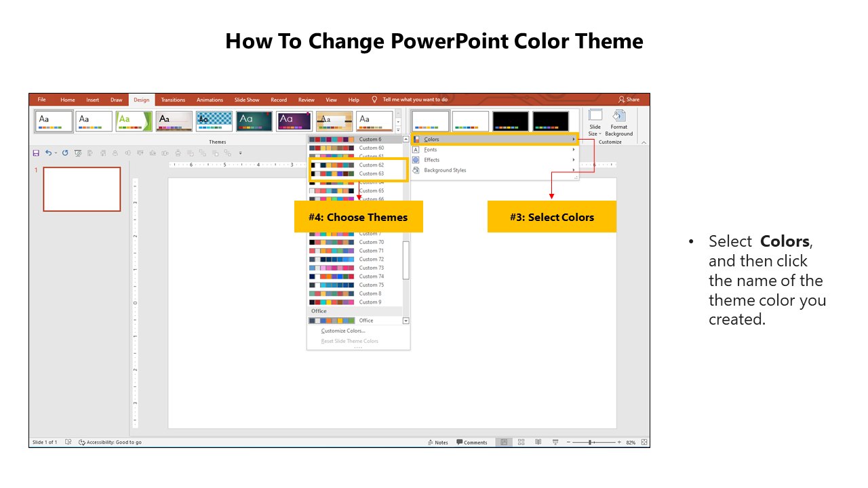Screen dimensions: 868x488
Task: Open the Fonts submenu
Action: coord(495,150)
